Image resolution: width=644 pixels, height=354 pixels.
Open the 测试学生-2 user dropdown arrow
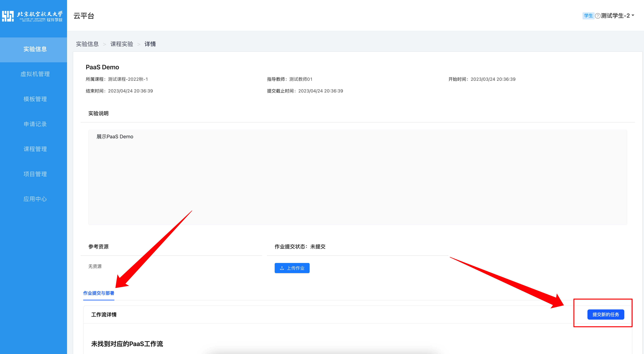(x=633, y=16)
